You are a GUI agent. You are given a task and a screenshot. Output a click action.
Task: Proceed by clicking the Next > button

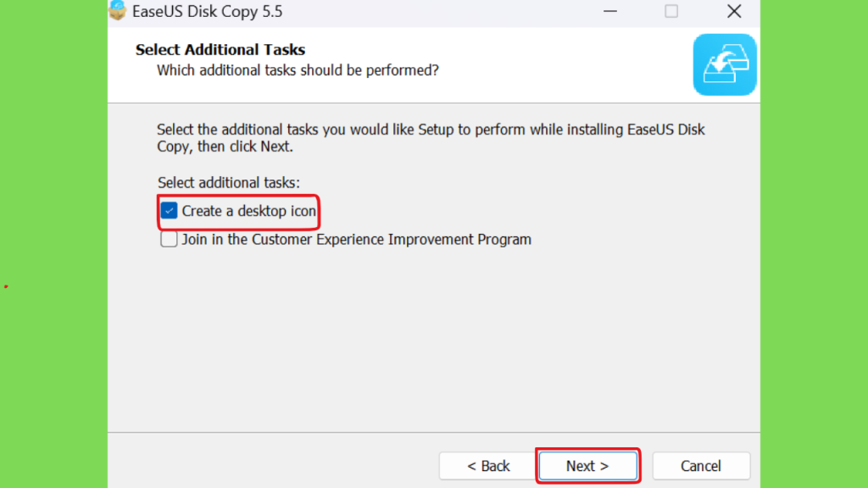[588, 466]
